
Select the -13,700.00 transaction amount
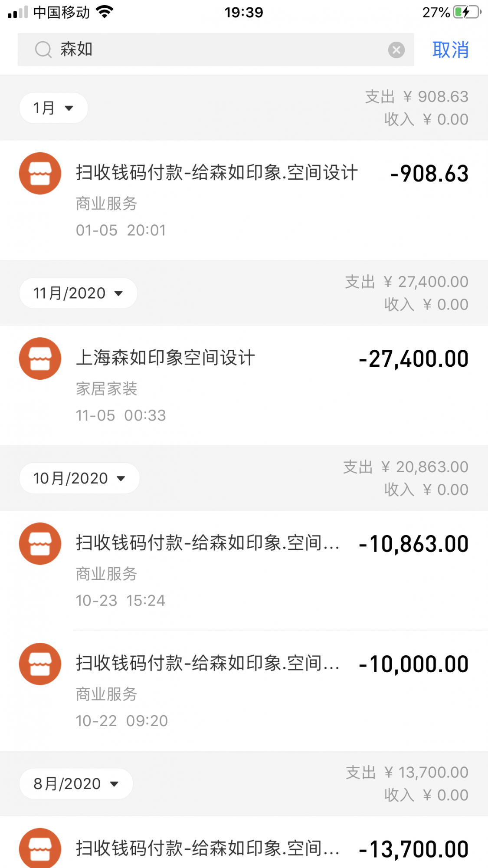(413, 849)
